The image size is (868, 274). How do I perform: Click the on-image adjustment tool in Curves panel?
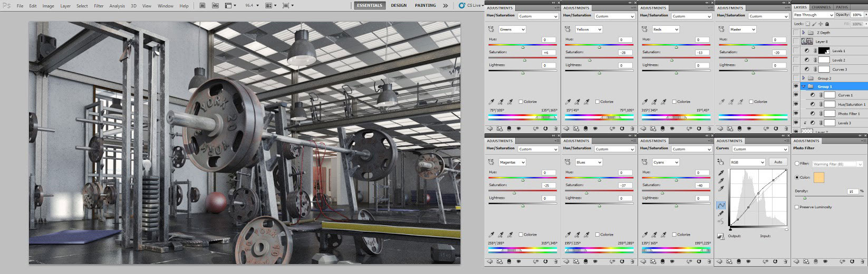point(721,162)
